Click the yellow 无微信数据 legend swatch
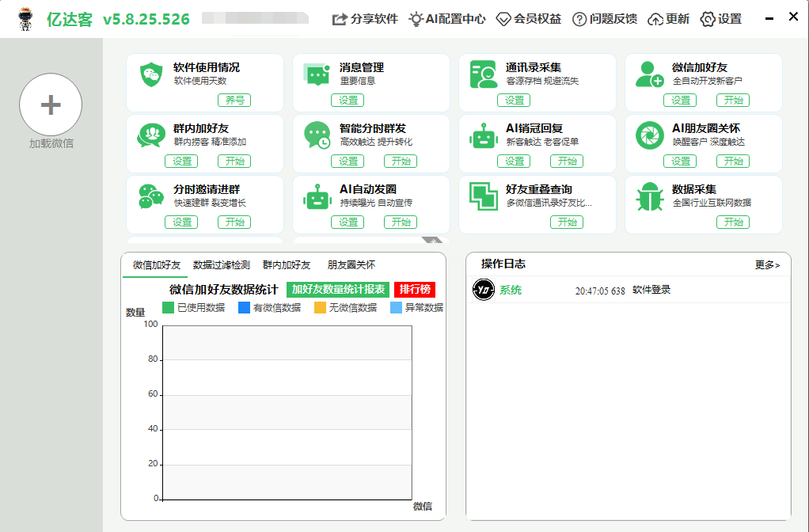The image size is (809, 532). (320, 307)
